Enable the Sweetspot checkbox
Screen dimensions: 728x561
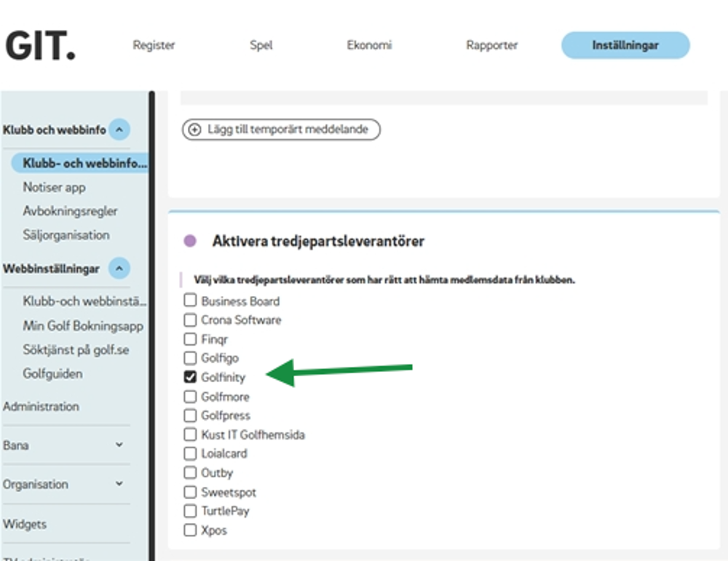pos(190,492)
